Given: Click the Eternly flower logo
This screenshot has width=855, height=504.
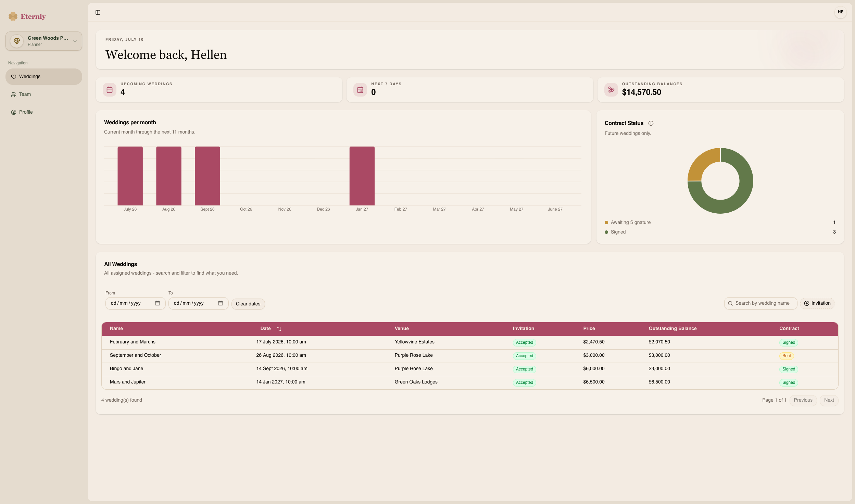Looking at the screenshot, I should tap(13, 16).
